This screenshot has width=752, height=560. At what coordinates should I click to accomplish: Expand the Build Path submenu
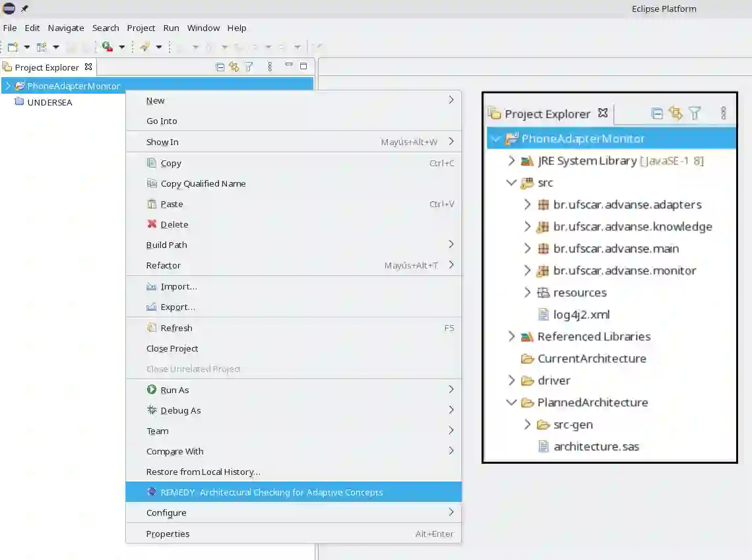294,245
